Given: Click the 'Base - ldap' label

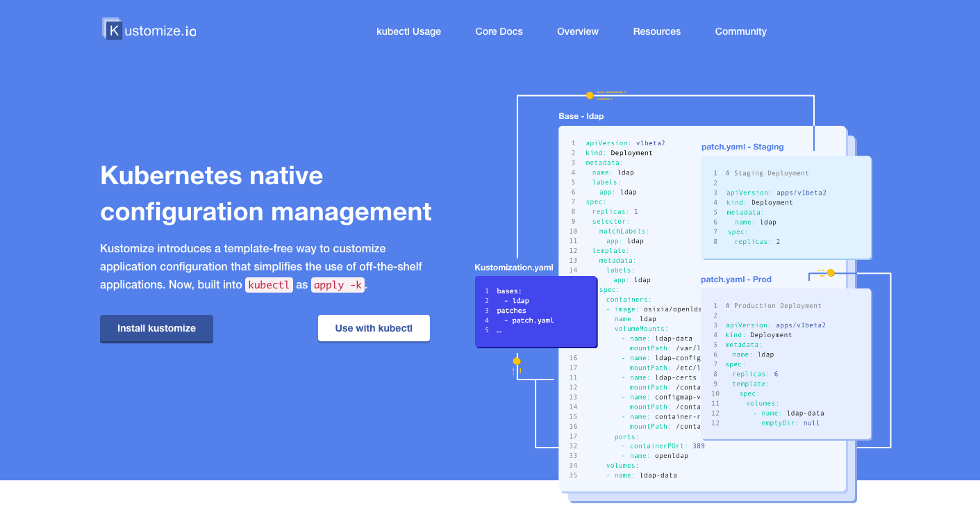Looking at the screenshot, I should pyautogui.click(x=581, y=116).
